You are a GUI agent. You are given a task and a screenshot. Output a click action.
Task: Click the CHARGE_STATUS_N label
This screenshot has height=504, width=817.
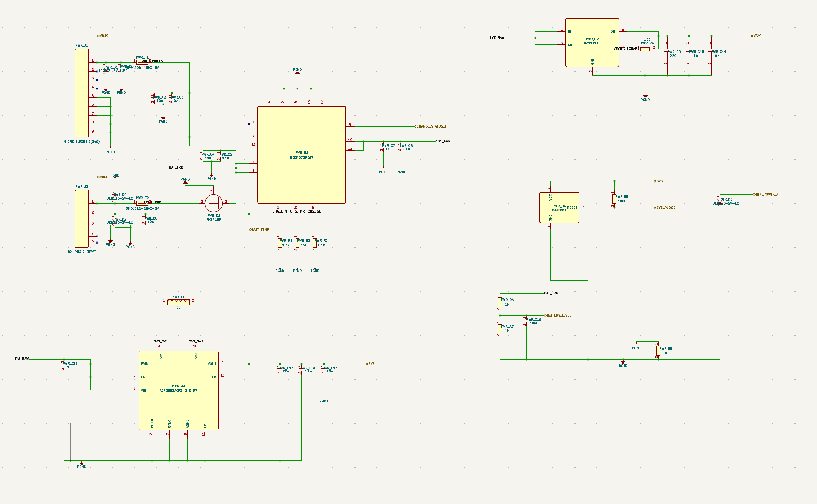pyautogui.click(x=431, y=126)
